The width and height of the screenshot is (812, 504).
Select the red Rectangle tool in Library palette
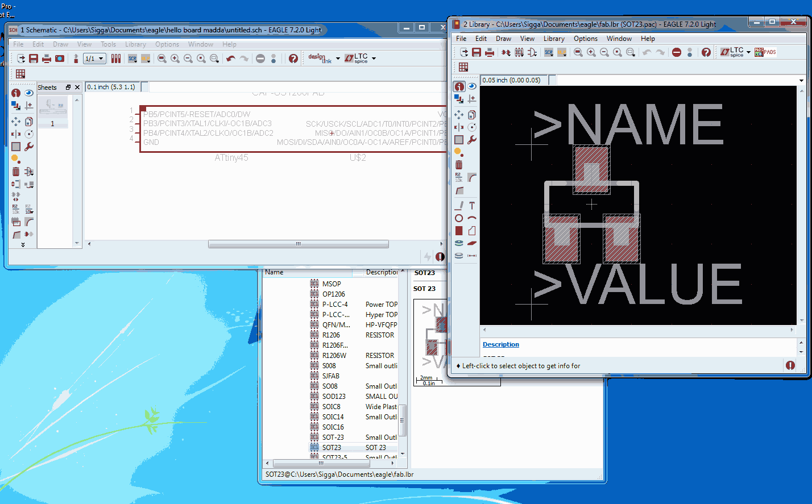tap(459, 231)
